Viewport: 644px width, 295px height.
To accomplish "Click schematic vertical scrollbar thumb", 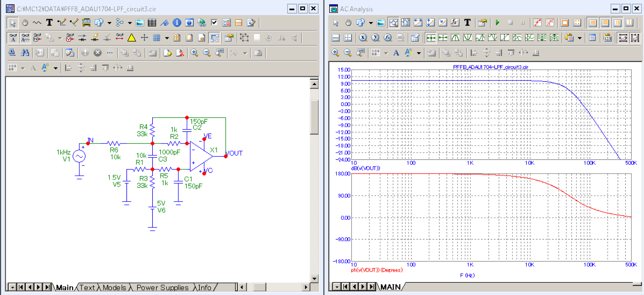I will [314, 117].
